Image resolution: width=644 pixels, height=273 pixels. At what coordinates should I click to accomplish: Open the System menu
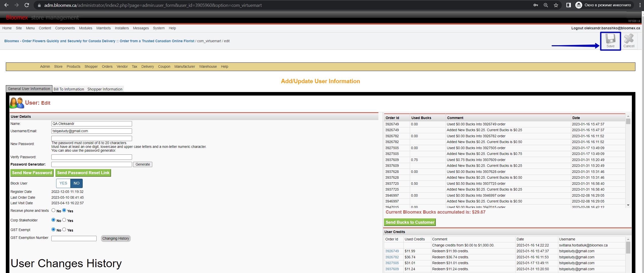[x=159, y=28]
